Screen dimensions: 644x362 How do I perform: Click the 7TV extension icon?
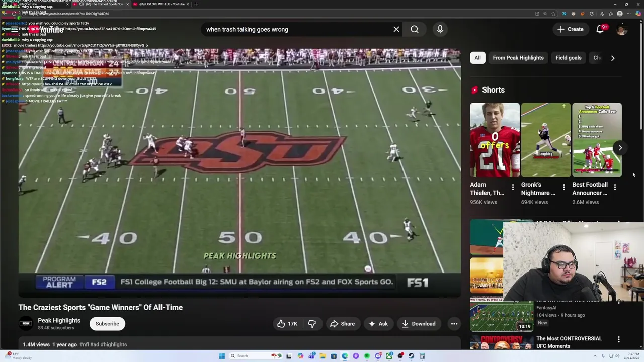pyautogui.click(x=565, y=14)
